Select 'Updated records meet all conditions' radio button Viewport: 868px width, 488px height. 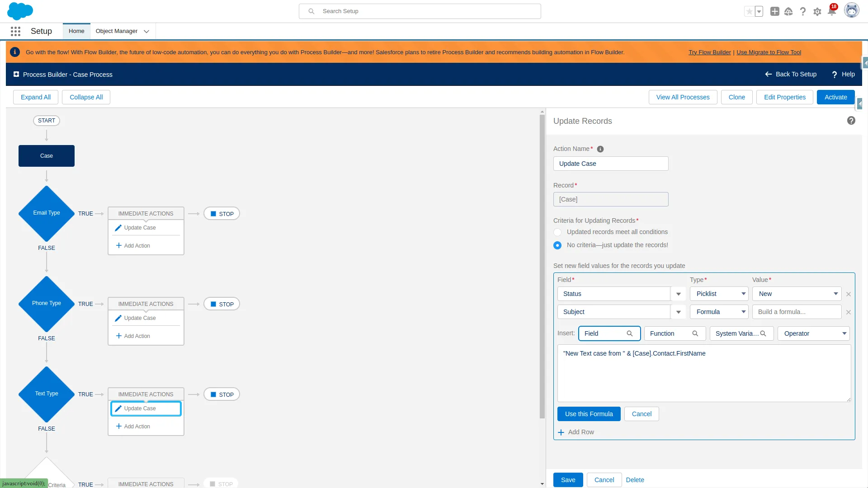click(x=557, y=232)
